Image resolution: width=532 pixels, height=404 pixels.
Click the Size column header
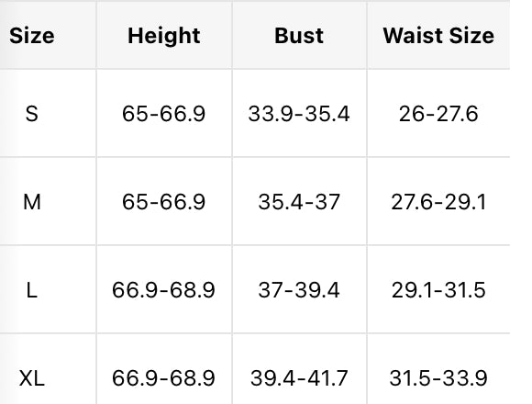coord(31,36)
